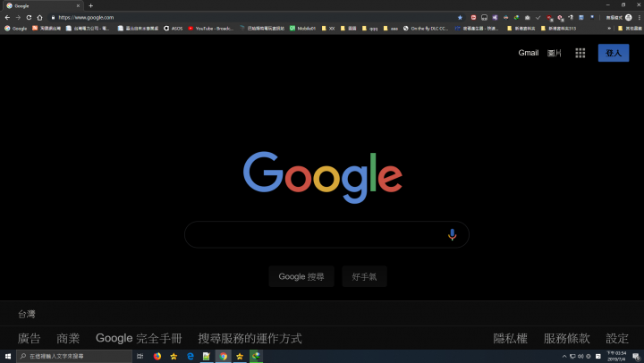Open the 隱私權 privacy link
Image resolution: width=644 pixels, height=363 pixels.
click(511, 338)
